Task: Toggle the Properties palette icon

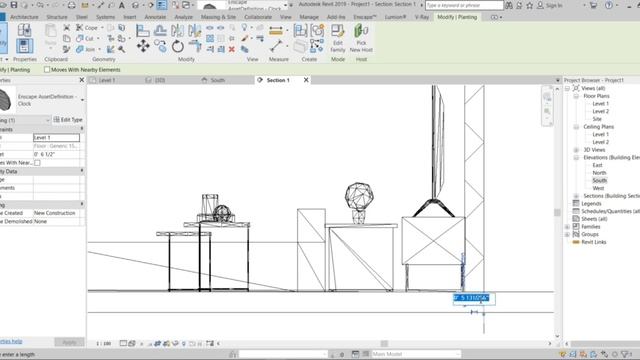Action: click(24, 46)
